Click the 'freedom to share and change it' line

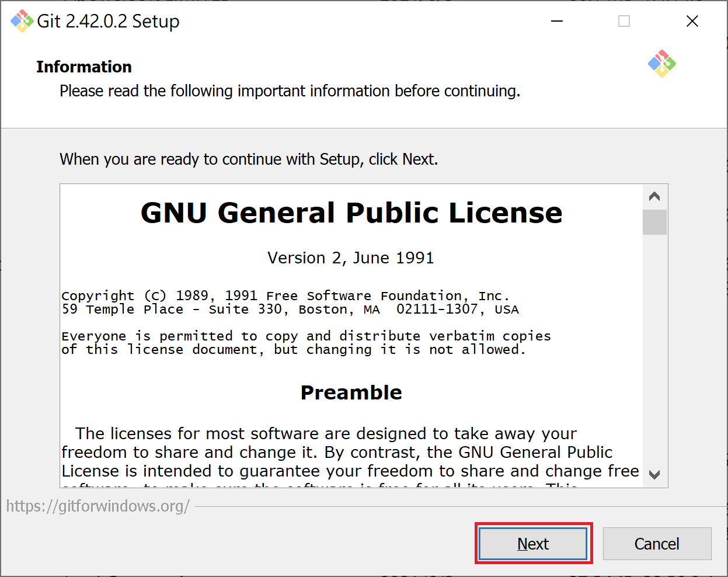tap(337, 452)
